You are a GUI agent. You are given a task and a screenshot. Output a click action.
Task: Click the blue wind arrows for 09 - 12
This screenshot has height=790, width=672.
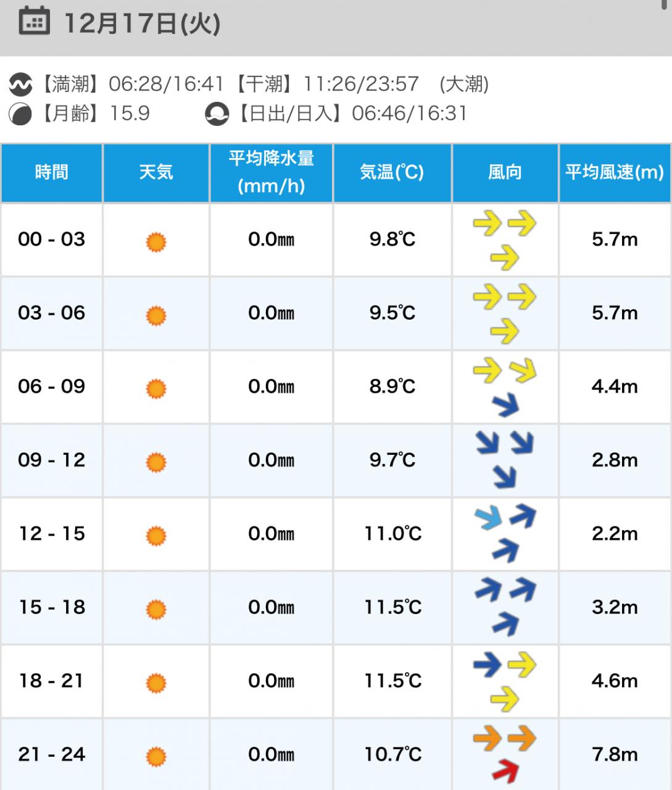pos(505,460)
